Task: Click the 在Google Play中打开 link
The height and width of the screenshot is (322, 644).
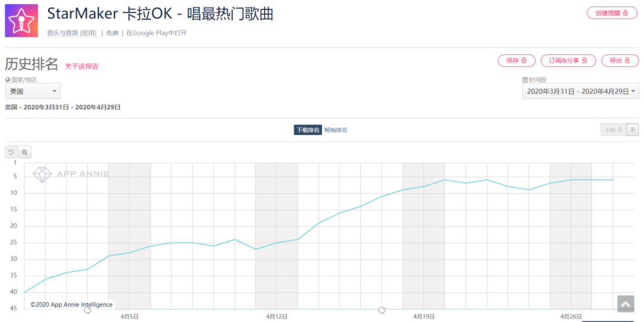Action: click(x=156, y=33)
